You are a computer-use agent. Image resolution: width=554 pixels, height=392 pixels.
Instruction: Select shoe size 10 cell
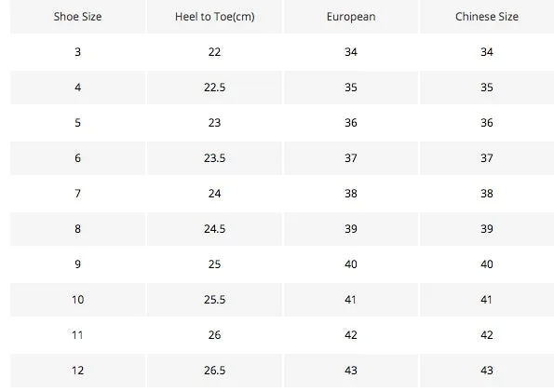pos(77,300)
